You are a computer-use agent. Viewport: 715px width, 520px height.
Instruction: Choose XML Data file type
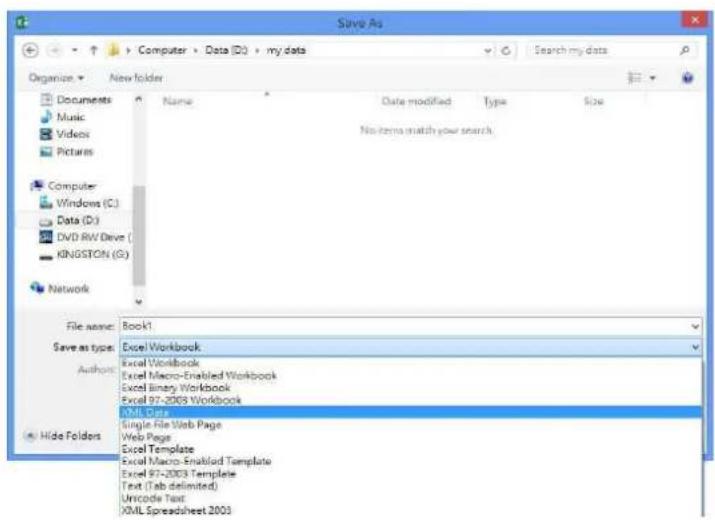point(410,412)
